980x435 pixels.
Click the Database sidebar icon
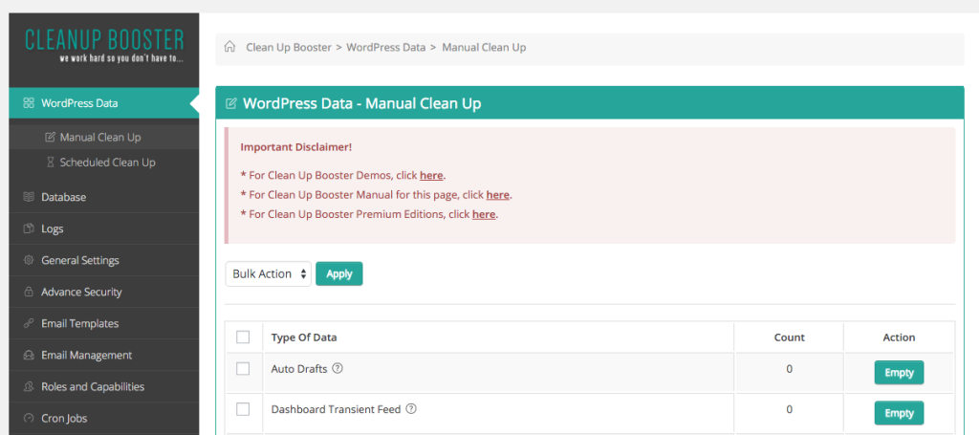click(28, 197)
